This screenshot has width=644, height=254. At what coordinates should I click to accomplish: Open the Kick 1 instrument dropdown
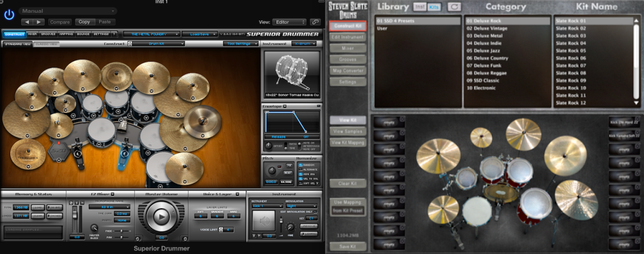[x=267, y=206]
